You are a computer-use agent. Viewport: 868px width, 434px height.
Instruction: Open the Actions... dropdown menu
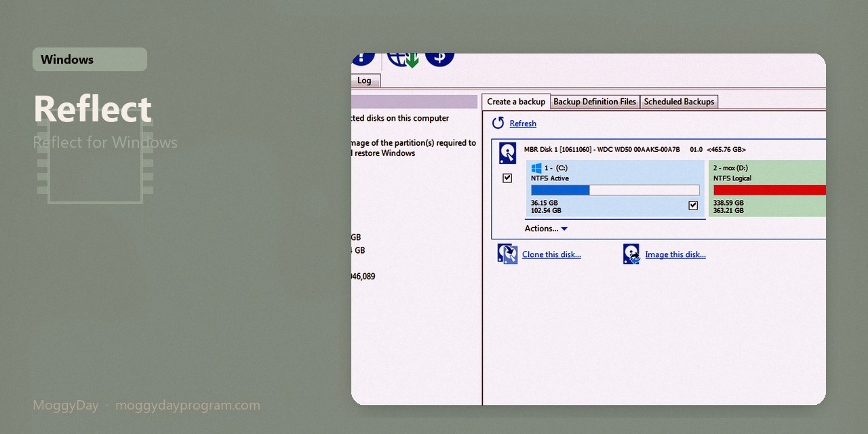tap(546, 229)
